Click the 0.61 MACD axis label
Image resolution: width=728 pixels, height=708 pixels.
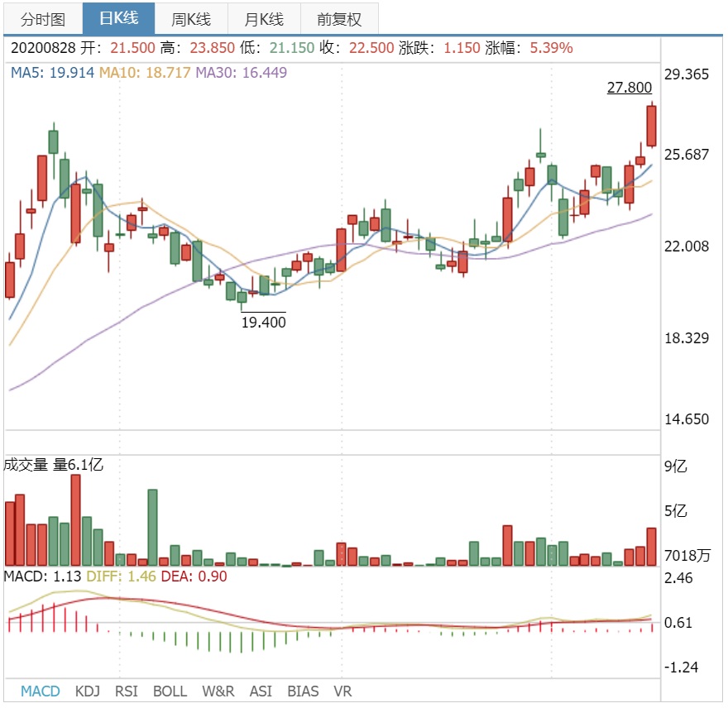[678, 623]
